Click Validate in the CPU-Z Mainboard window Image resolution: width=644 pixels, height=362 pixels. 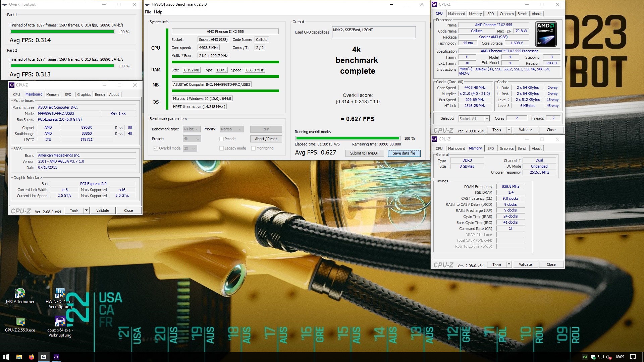tap(103, 210)
